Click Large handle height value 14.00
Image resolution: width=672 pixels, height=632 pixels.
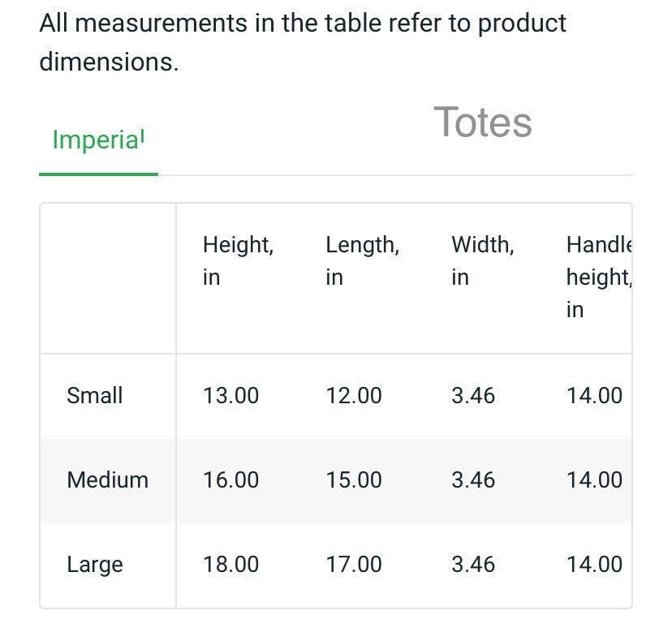[594, 564]
